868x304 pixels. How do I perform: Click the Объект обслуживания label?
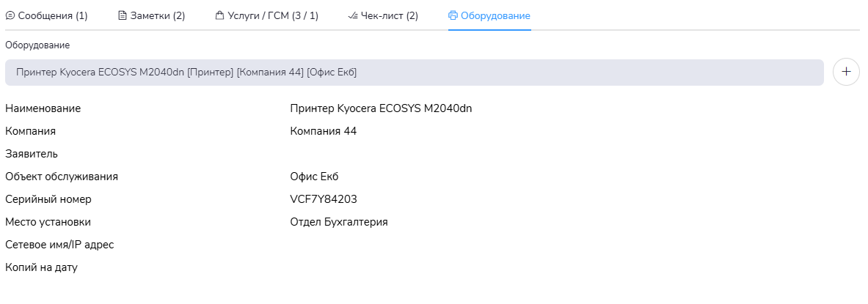62,177
